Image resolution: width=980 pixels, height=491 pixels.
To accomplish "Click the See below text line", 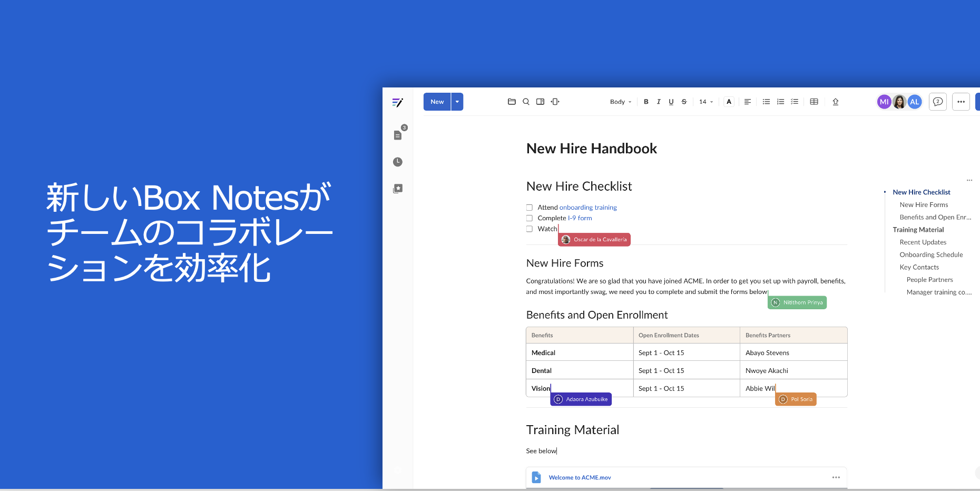I will tap(541, 451).
